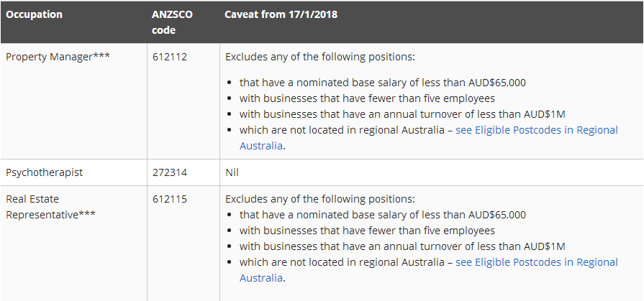
Task: Click ANZSCO code 612112
Action: [170, 57]
